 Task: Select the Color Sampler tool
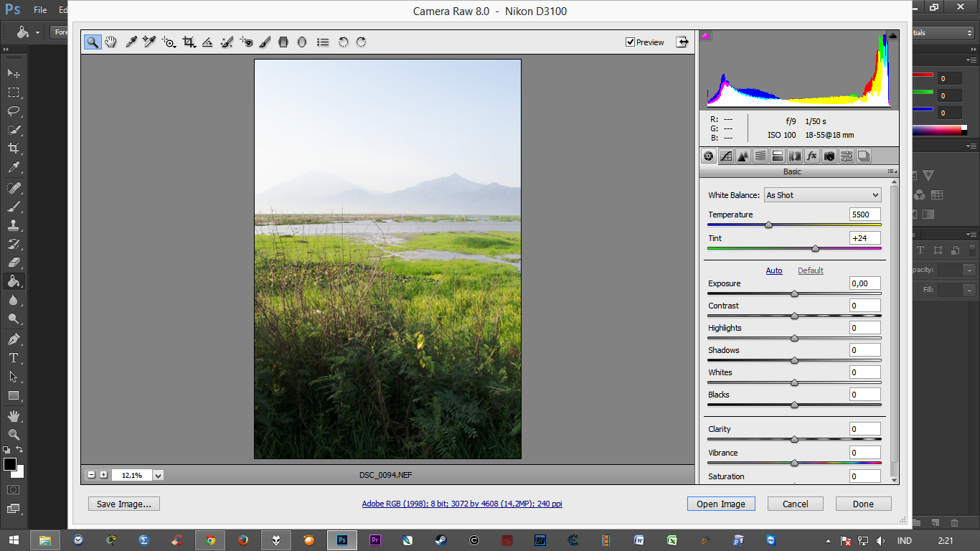tap(149, 42)
